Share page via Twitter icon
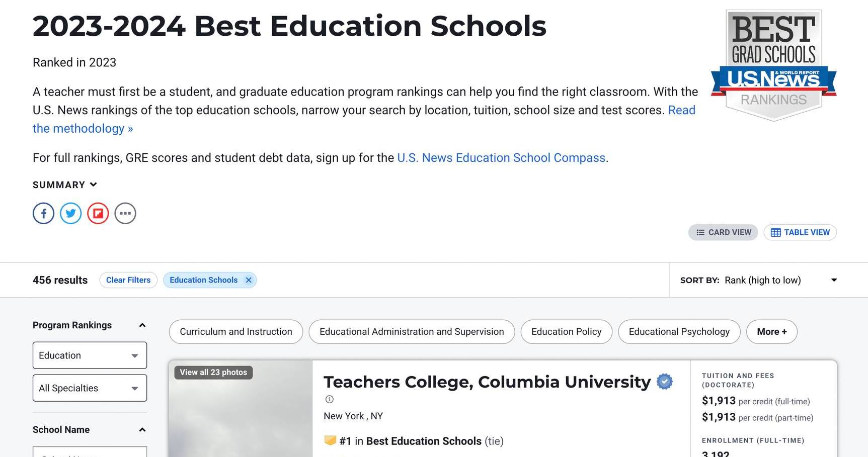Viewport: 868px width, 457px height. [x=71, y=214]
